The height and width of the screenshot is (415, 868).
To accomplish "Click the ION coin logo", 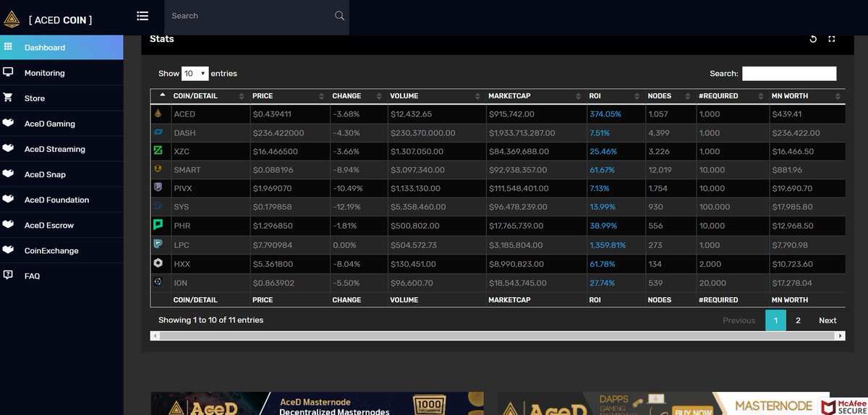I will pos(158,282).
